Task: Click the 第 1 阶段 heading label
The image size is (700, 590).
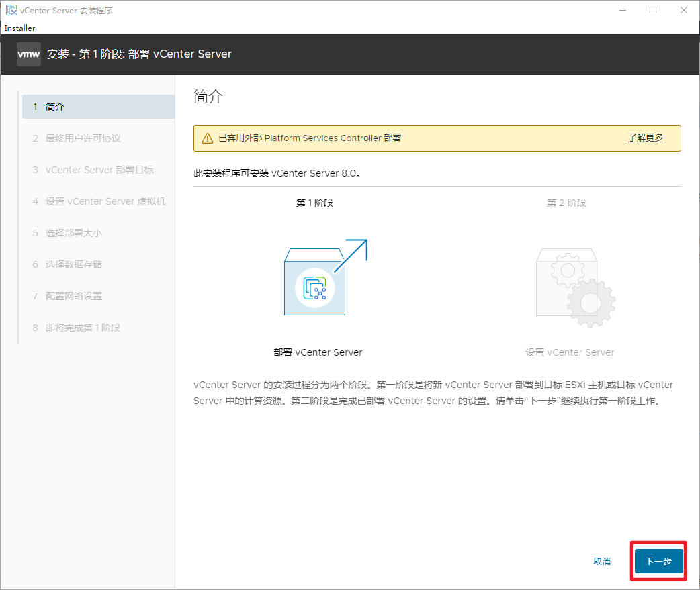Action: (x=314, y=203)
